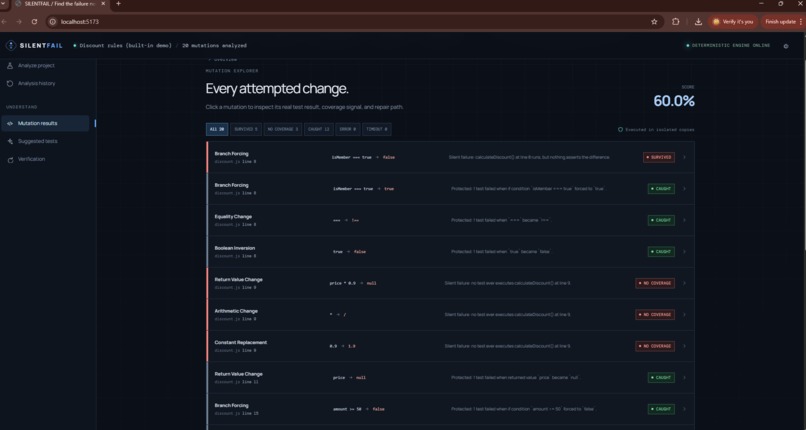Reload the localhost page
Viewport: 806px width, 430px height.
click(34, 22)
